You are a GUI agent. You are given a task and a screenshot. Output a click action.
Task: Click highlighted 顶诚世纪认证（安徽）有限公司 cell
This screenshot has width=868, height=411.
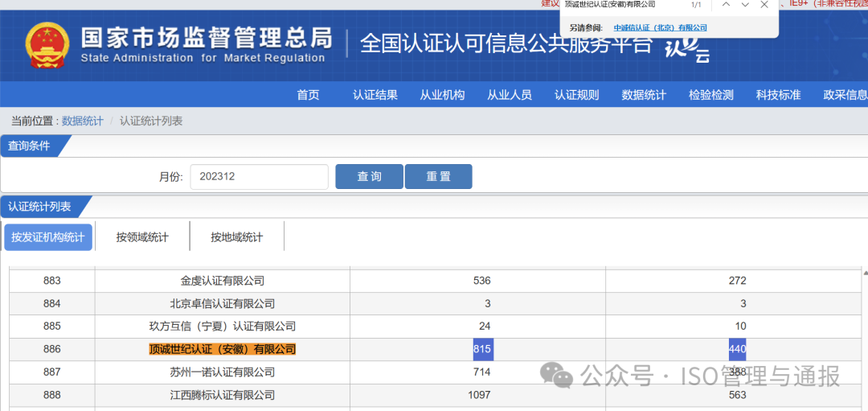pyautogui.click(x=223, y=349)
